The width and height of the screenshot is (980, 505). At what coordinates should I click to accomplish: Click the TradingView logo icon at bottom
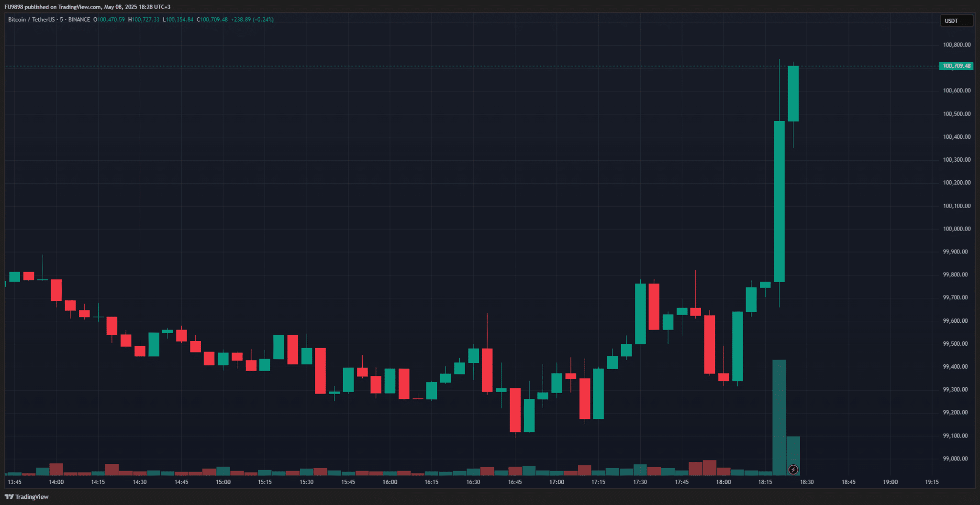9,497
